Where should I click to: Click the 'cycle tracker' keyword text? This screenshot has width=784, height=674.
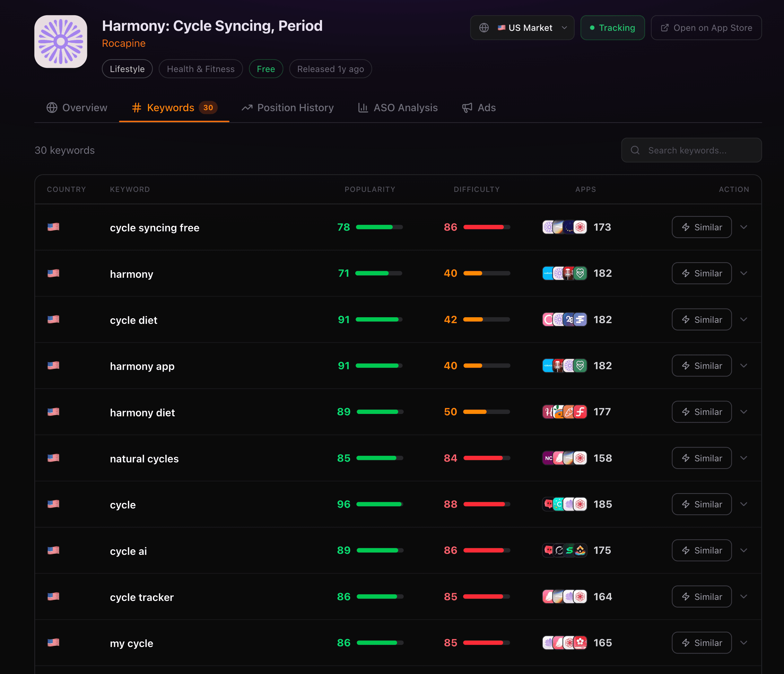(141, 597)
